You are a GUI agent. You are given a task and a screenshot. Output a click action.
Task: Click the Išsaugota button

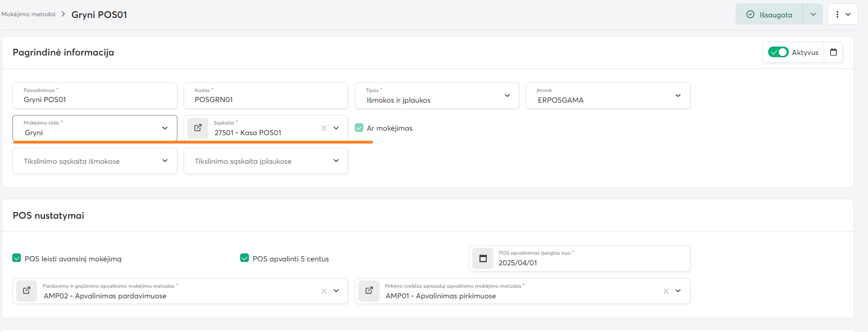click(x=769, y=15)
